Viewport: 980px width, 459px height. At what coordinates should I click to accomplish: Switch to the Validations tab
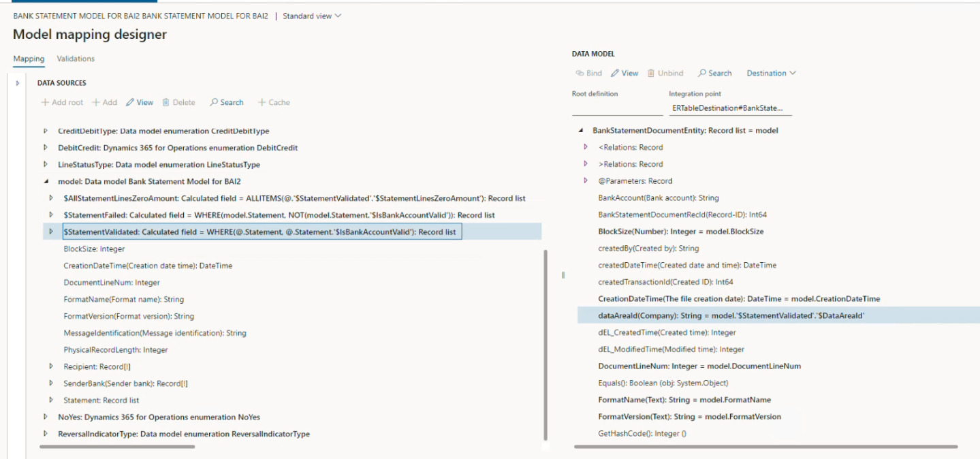click(x=76, y=59)
